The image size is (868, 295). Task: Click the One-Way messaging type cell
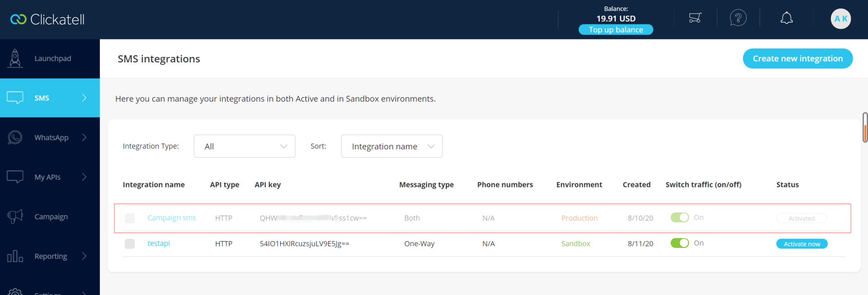click(x=419, y=243)
